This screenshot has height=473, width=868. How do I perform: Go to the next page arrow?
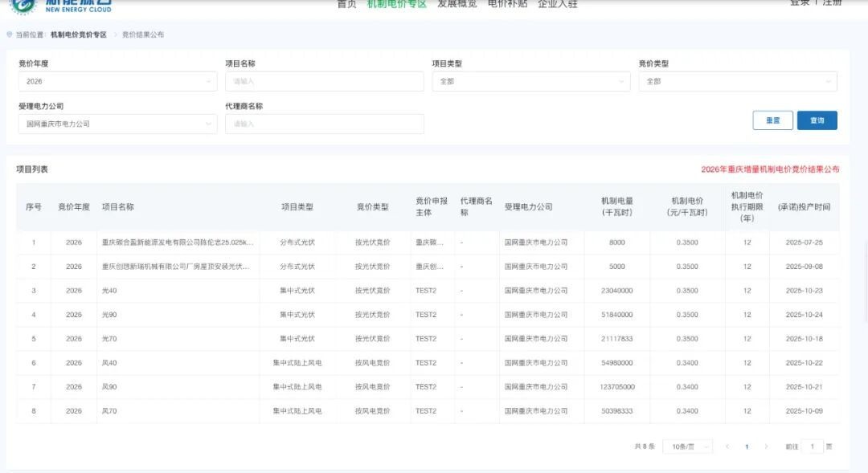point(766,446)
